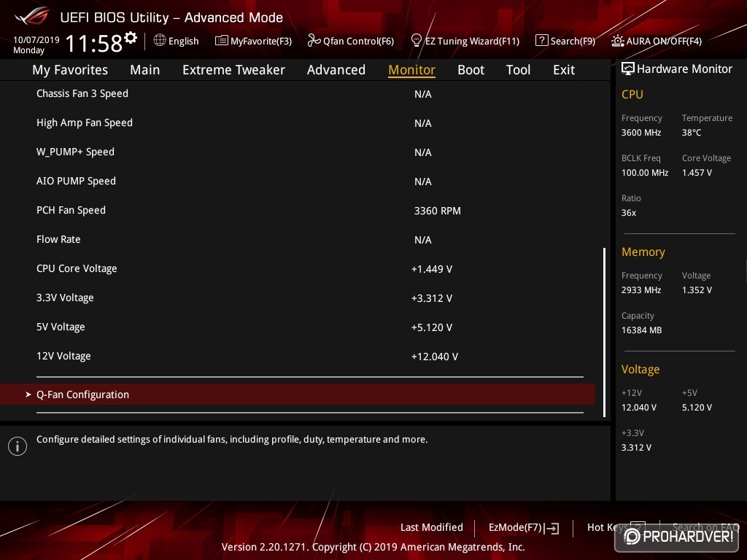This screenshot has width=747, height=560.
Task: Click the 1.352 V memory voltage
Action: coord(697,290)
